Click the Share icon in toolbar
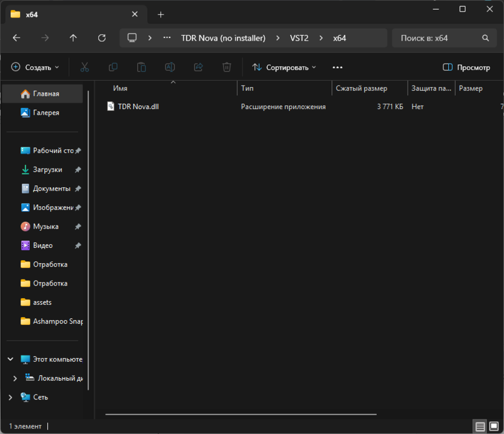504x434 pixels. click(198, 67)
